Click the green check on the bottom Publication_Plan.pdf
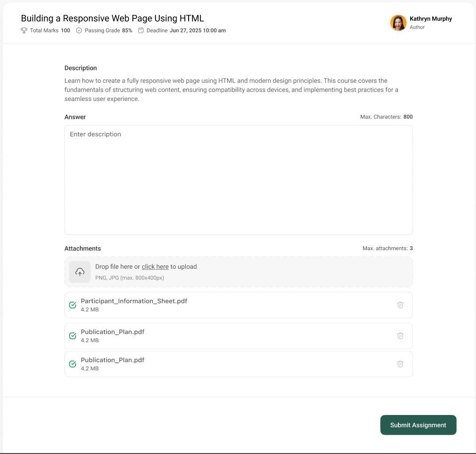The image size is (476, 454). (x=72, y=364)
